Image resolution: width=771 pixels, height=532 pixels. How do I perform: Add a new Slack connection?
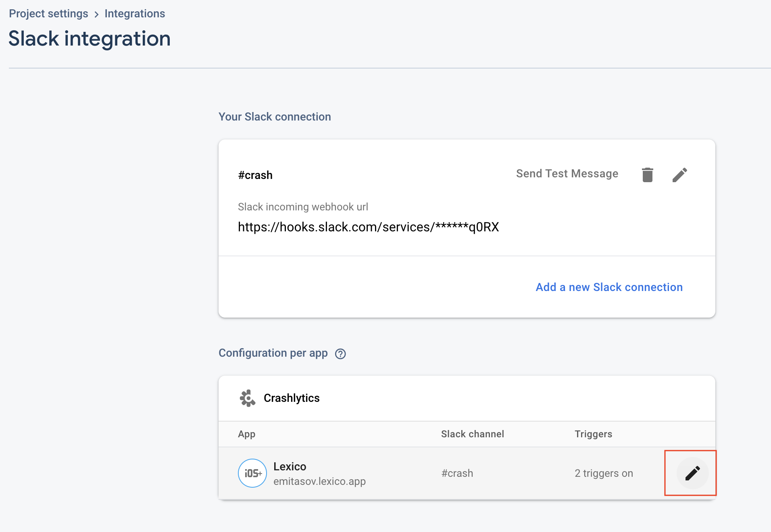point(609,287)
